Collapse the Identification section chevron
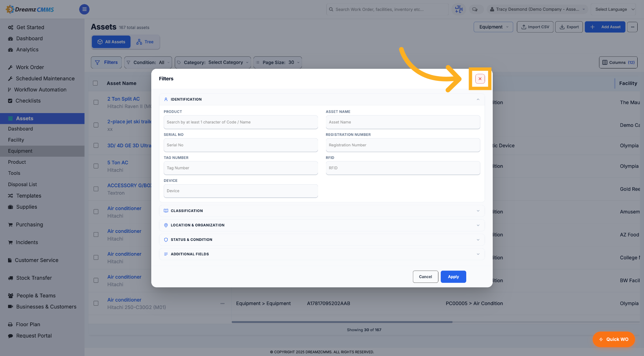Viewport: 644px width, 356px height. coord(478,99)
